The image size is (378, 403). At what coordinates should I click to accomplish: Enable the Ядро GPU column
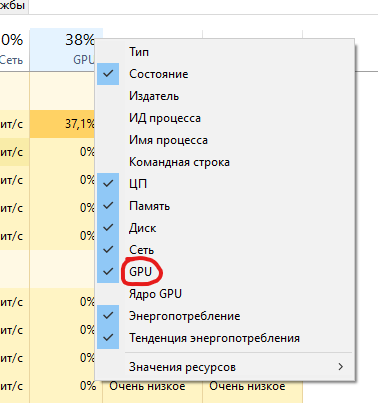click(225, 294)
